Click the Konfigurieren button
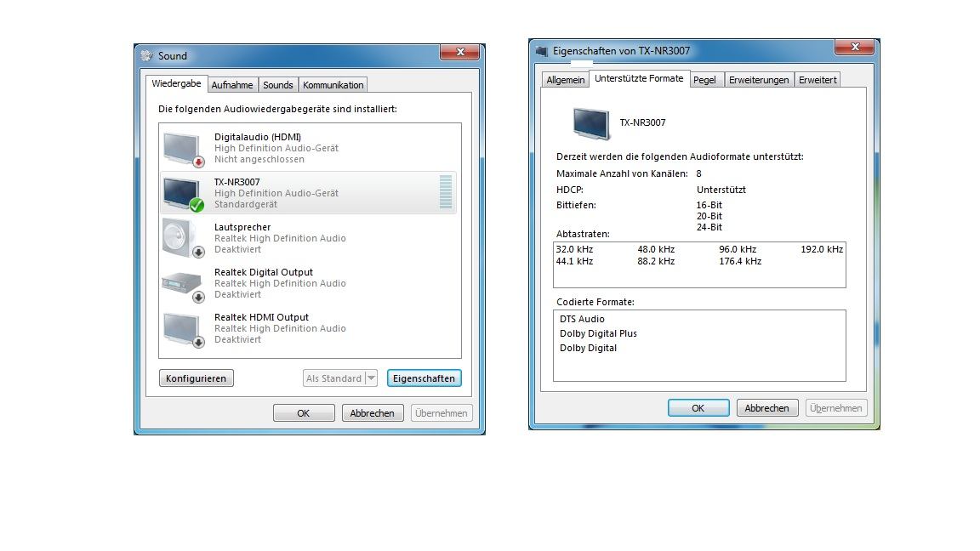Image resolution: width=980 pixels, height=551 pixels. point(197,378)
